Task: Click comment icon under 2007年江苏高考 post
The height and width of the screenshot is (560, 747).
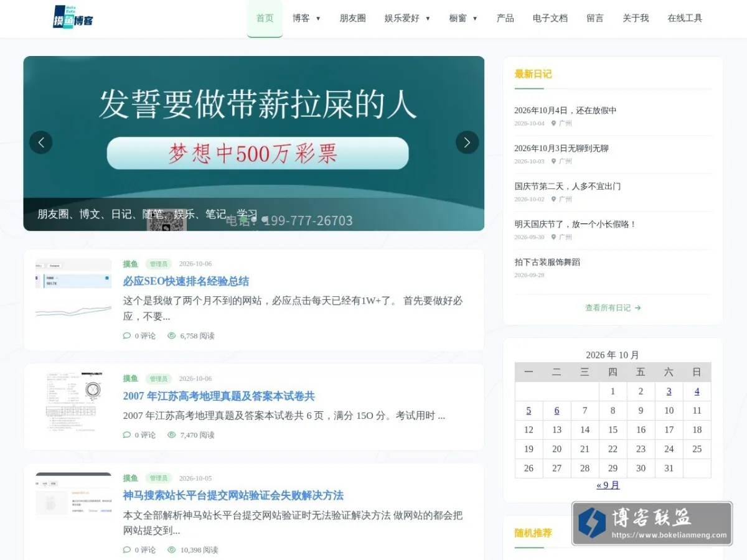Action: pyautogui.click(x=127, y=436)
